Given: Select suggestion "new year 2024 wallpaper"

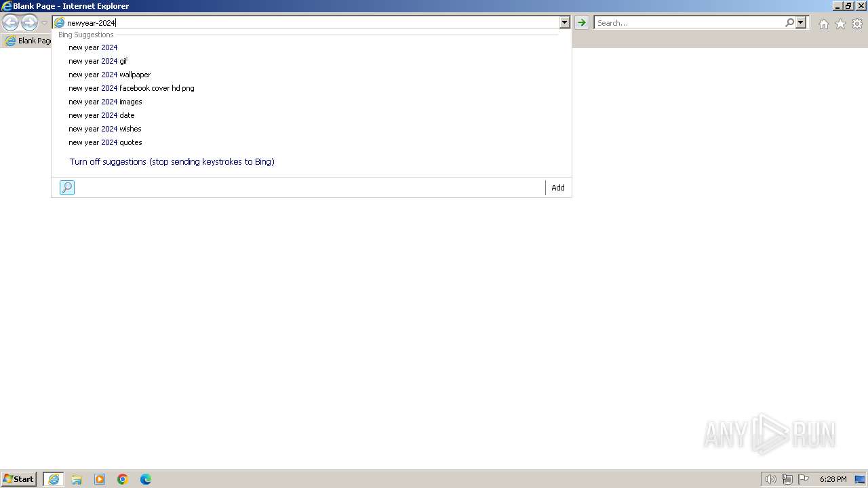Looking at the screenshot, I should point(311,75).
